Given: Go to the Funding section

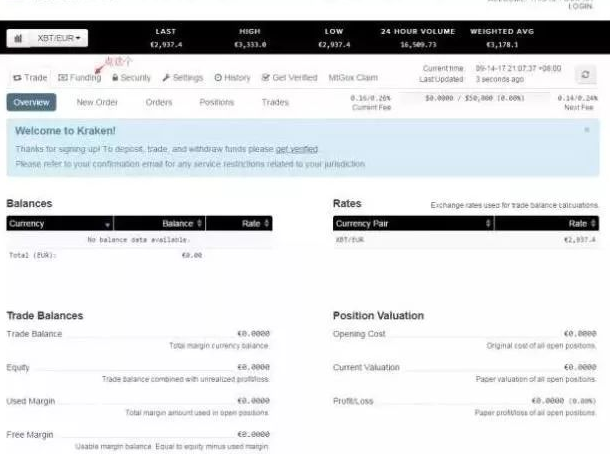Looking at the screenshot, I should (80, 78).
